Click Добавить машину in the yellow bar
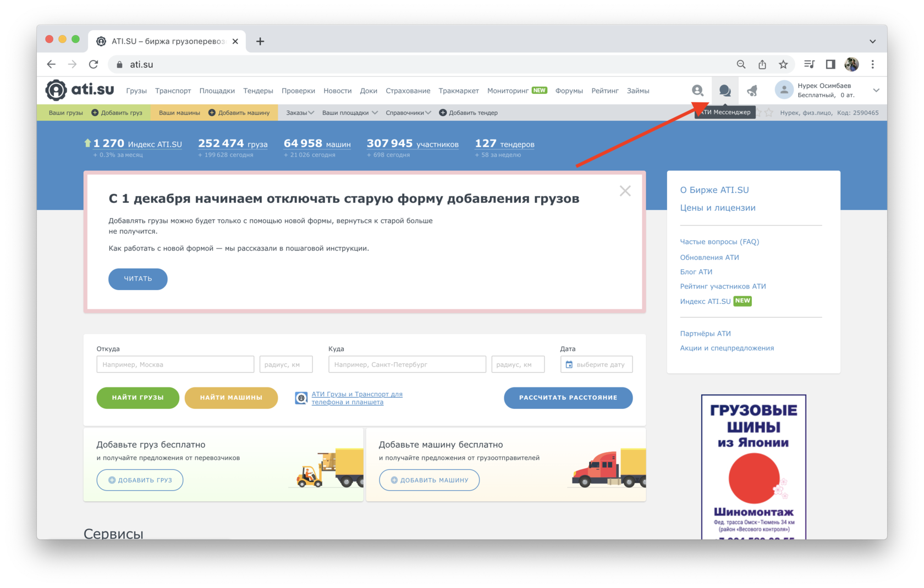The image size is (924, 588). 239,113
